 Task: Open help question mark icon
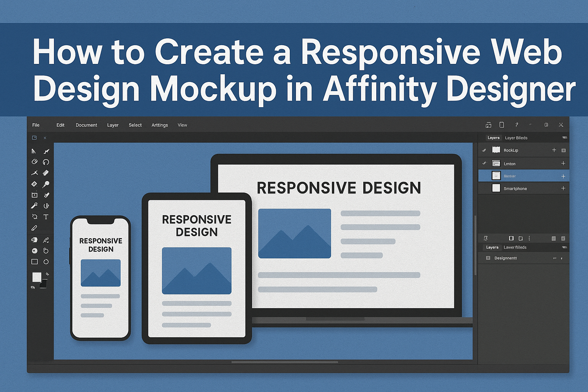[516, 125]
